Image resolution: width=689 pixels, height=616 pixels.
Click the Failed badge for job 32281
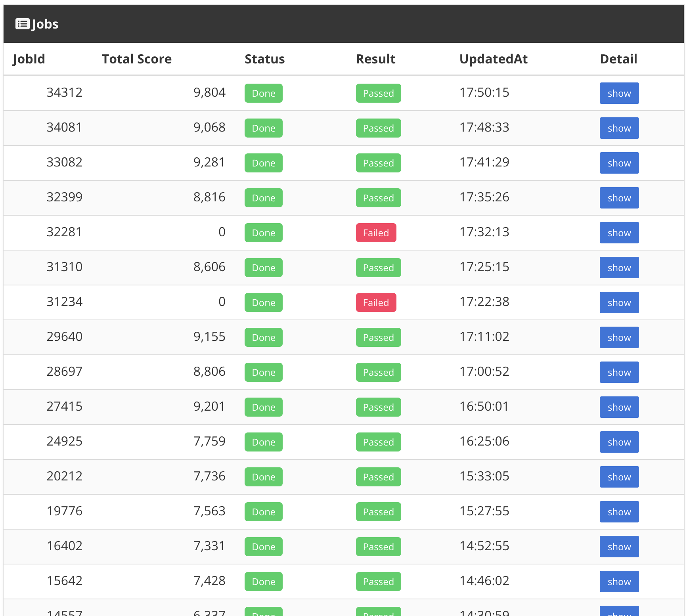(x=376, y=233)
